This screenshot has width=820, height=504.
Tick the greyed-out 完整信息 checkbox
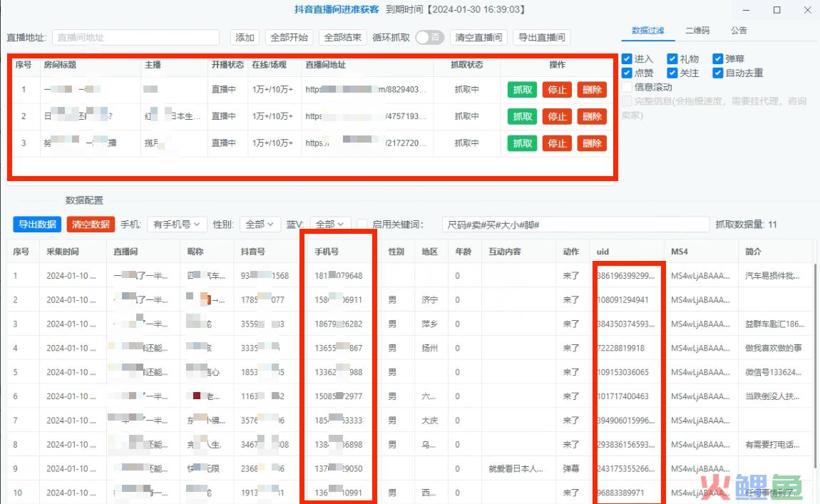pyautogui.click(x=627, y=101)
